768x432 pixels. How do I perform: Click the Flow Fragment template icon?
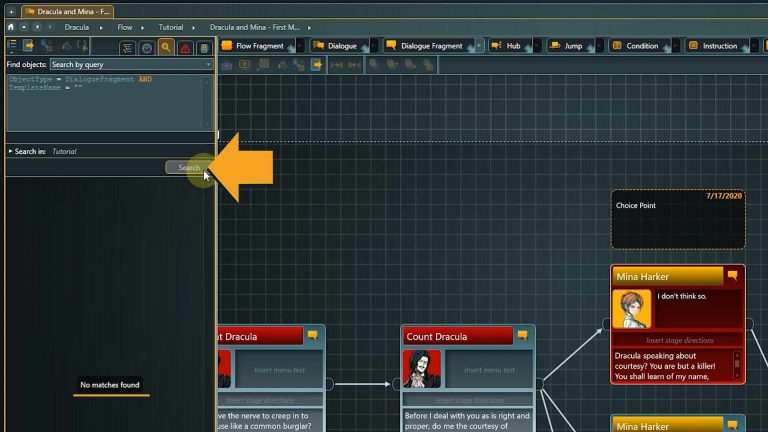[226, 46]
